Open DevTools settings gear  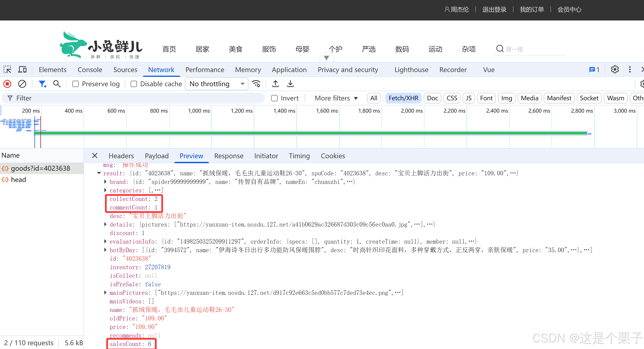coord(615,70)
